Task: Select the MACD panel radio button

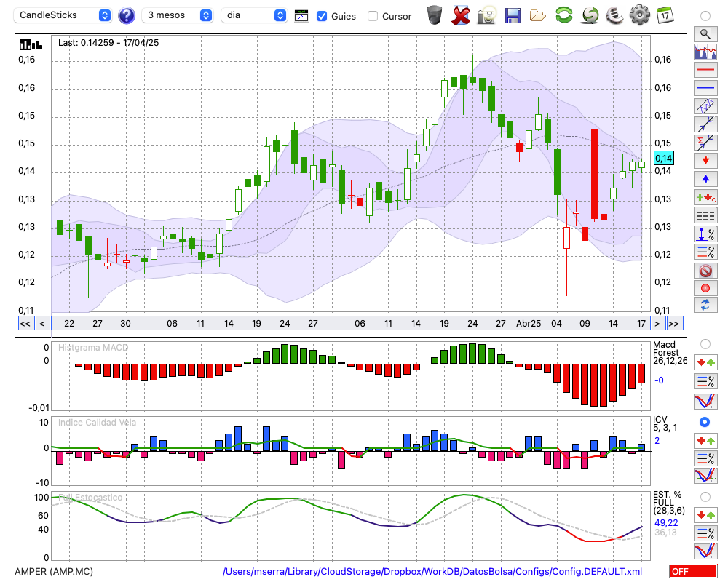Action: click(705, 344)
